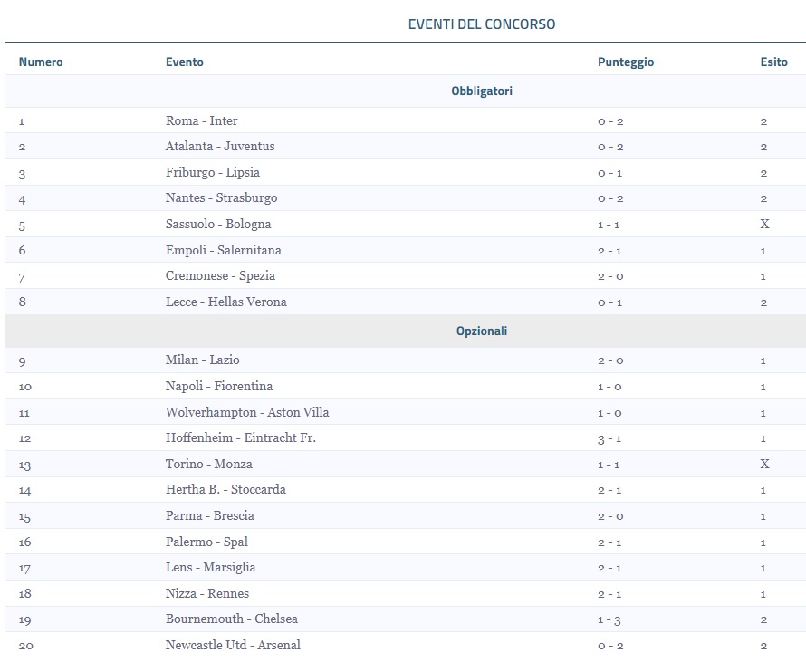
Task: Click the Atalanta - Juventus match
Action: 220,147
